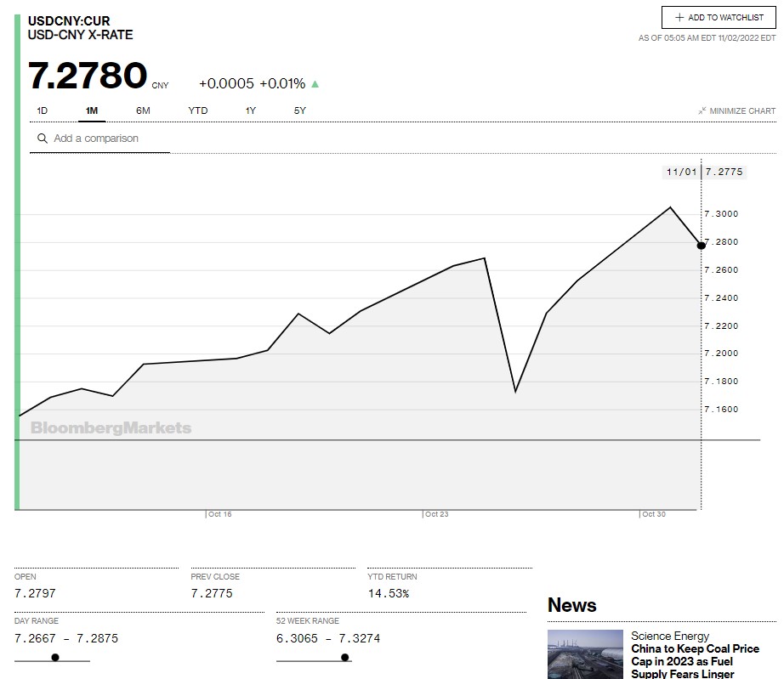Click the 52 Week Range slider marker
The width and height of the screenshot is (784, 679).
coord(344,657)
